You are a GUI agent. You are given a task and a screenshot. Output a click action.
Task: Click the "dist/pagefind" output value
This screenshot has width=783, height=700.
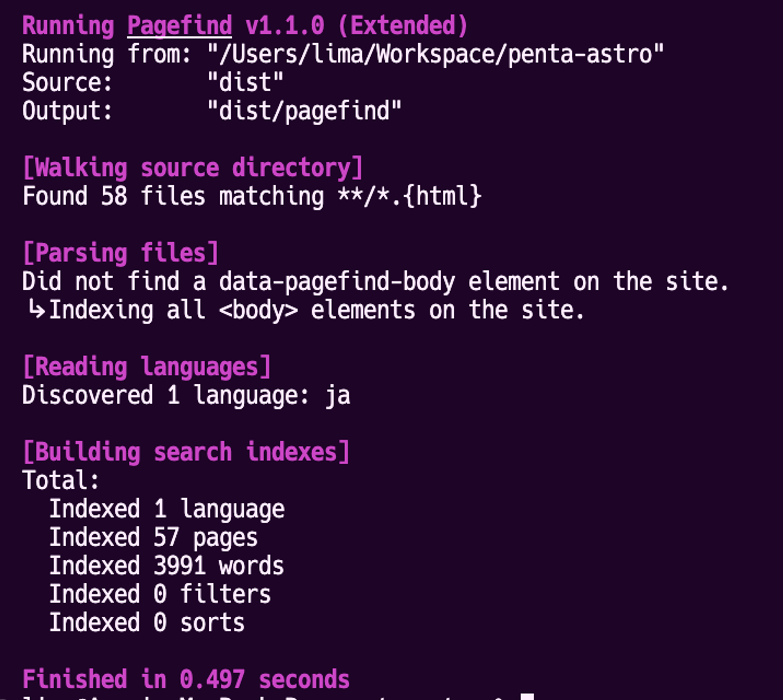pyautogui.click(x=304, y=111)
